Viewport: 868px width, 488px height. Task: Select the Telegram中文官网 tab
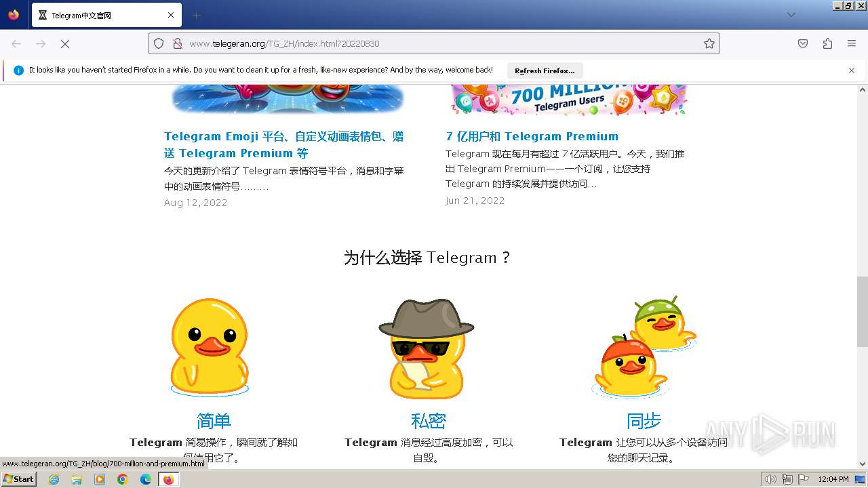point(106,15)
